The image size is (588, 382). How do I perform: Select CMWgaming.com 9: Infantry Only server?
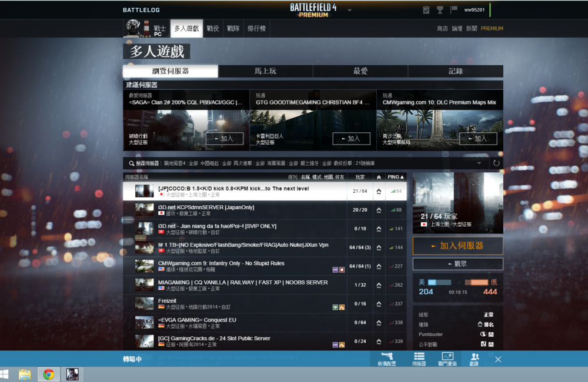(x=265, y=266)
